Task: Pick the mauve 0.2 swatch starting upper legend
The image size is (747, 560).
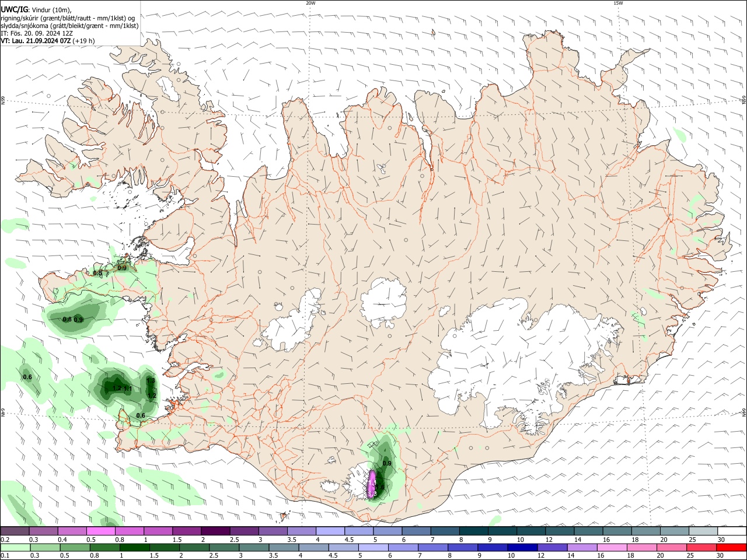Action: pyautogui.click(x=15, y=531)
